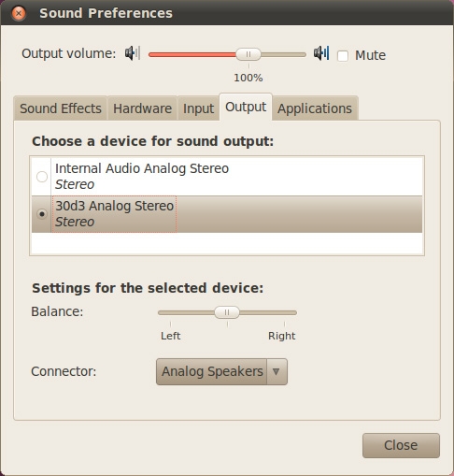Click the high volume speaker icon
454x476 pixels.
(x=321, y=53)
